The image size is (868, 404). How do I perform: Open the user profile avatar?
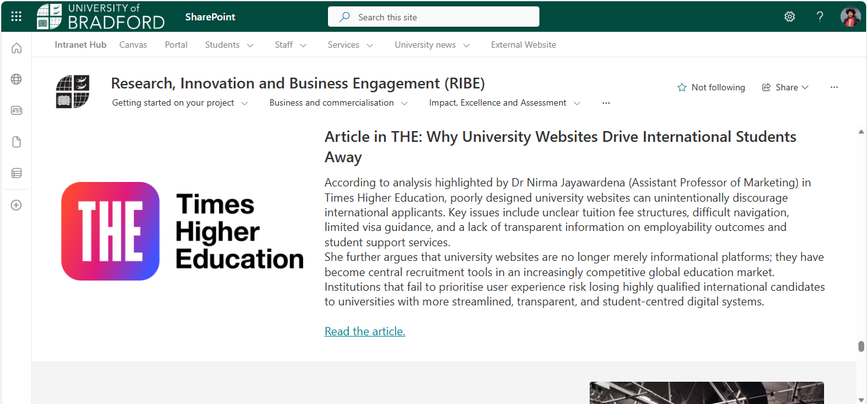point(851,17)
